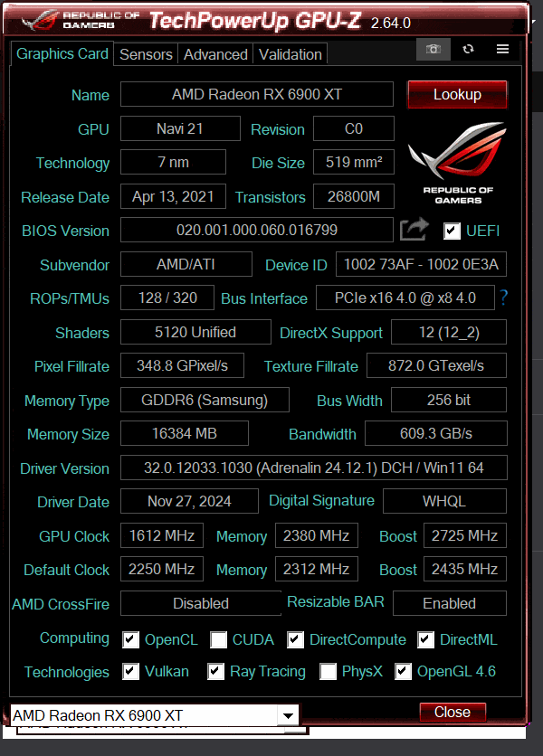Viewport: 543px width, 756px height.
Task: Click the Default Boost value 2435 MHz
Action: point(465,569)
